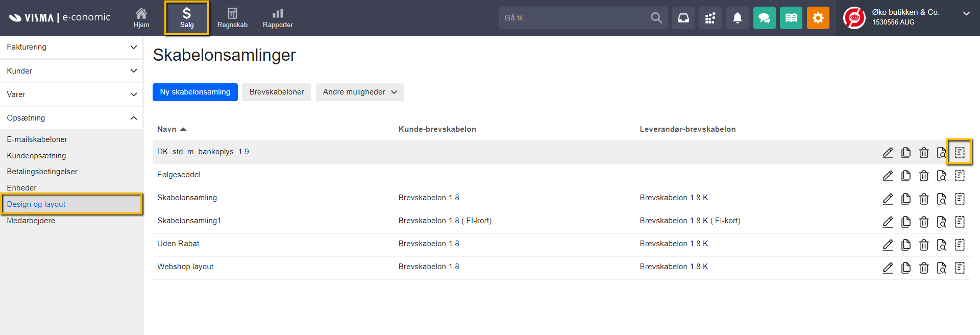
Task: Open the E-mailskabeloner sidebar link
Action: [37, 139]
